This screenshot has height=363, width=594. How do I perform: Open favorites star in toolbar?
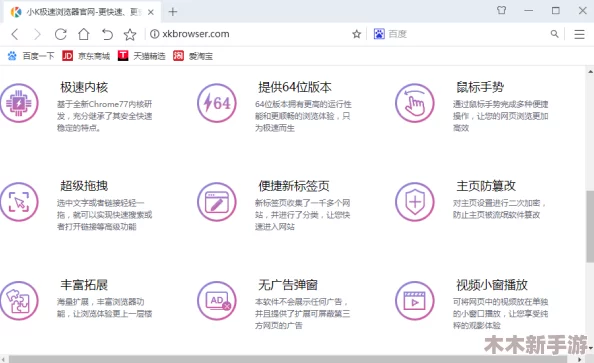tap(130, 34)
